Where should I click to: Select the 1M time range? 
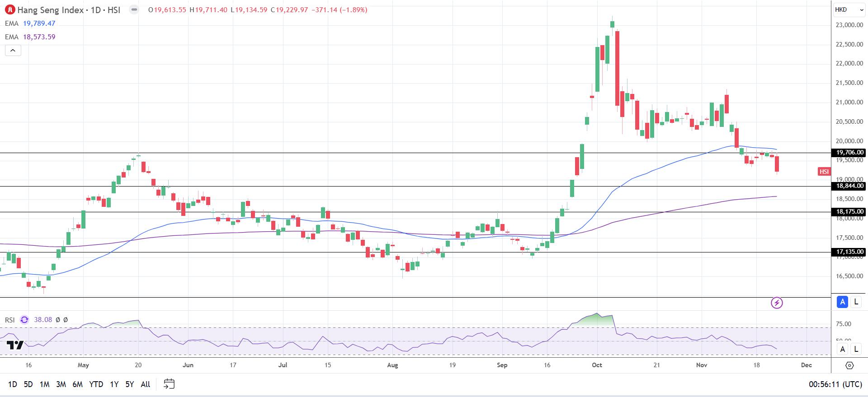pos(44,384)
